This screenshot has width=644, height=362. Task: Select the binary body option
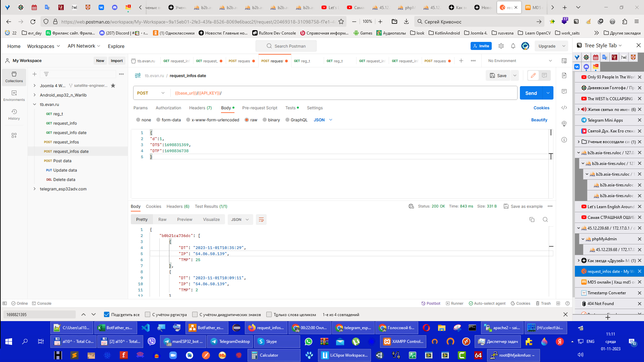pos(265,120)
